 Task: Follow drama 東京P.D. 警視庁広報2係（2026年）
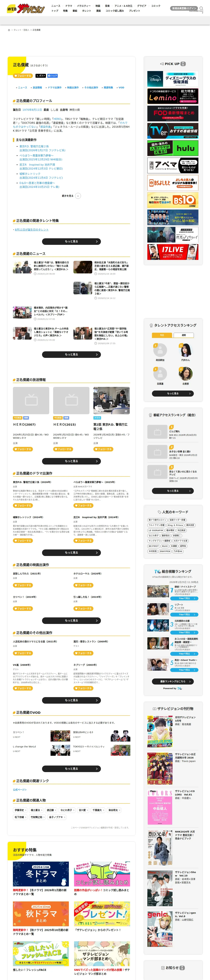(x=23, y=506)
